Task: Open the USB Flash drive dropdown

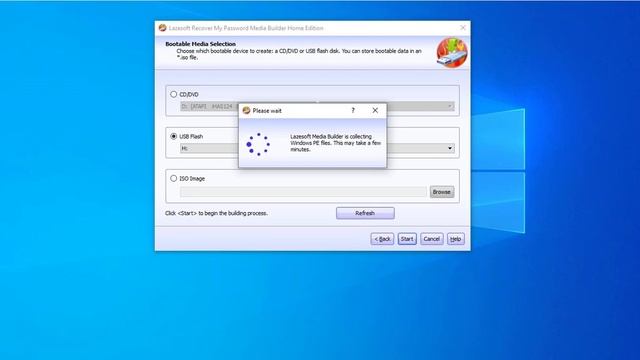Action: (x=450, y=148)
